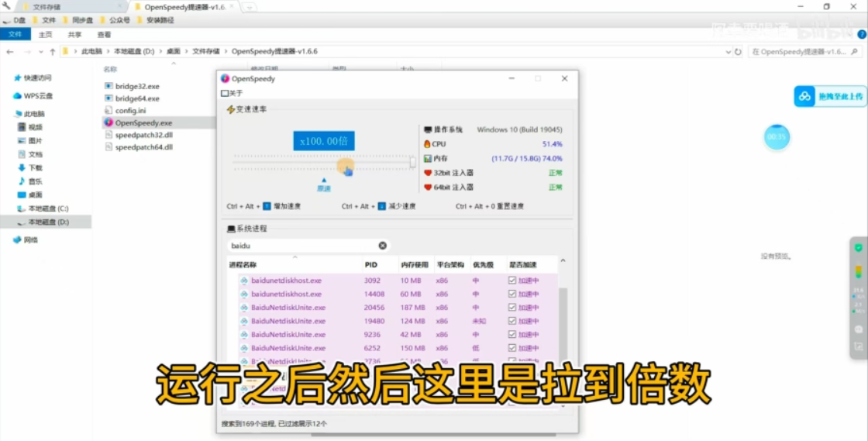Switch to the 文件存储 window tab

(72, 7)
